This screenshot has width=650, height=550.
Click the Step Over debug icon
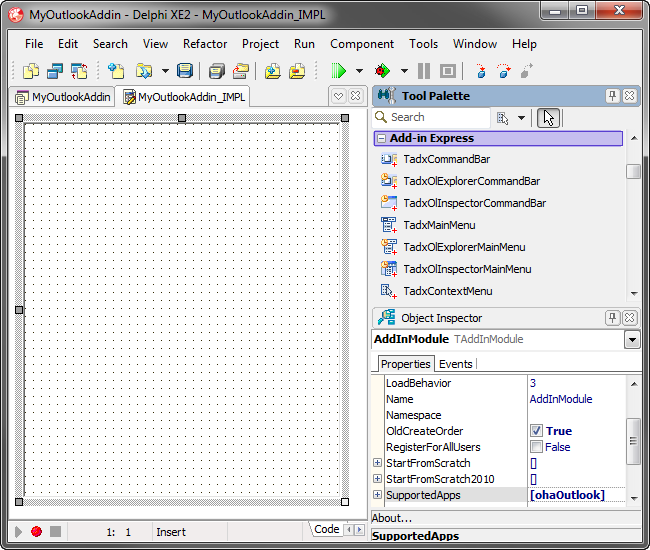[504, 71]
